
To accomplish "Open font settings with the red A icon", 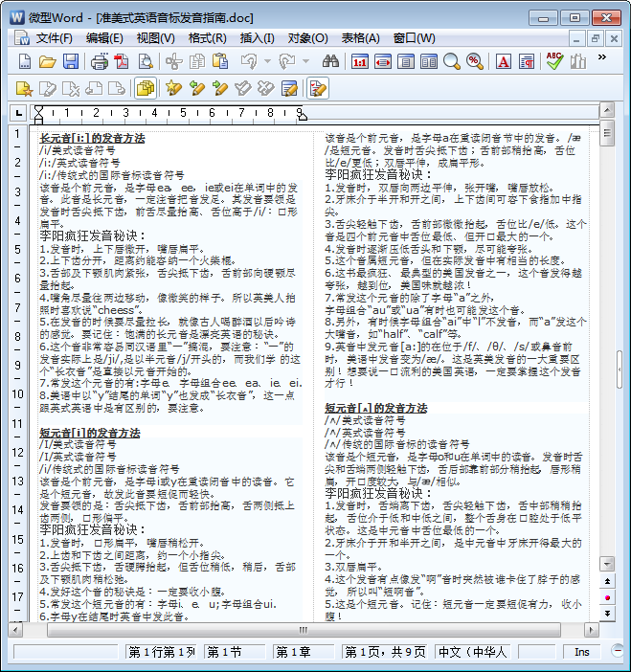I will pyautogui.click(x=504, y=61).
